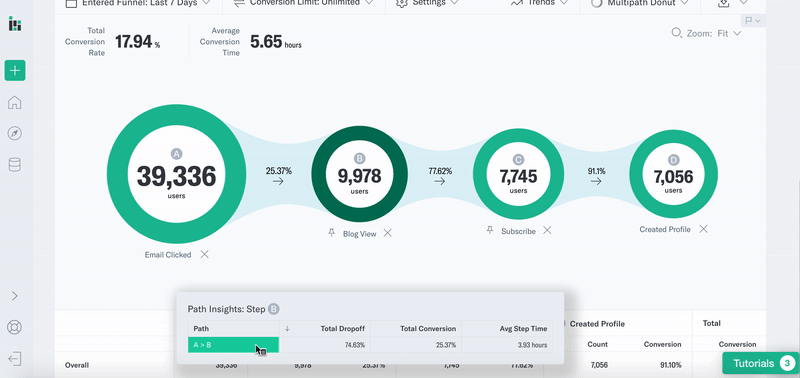Pin the Subscribe step
This screenshot has width=800, height=378.
point(490,231)
